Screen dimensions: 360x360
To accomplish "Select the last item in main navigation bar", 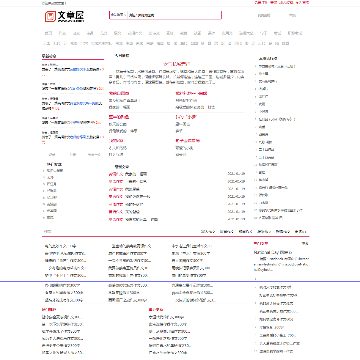I will (x=295, y=33).
